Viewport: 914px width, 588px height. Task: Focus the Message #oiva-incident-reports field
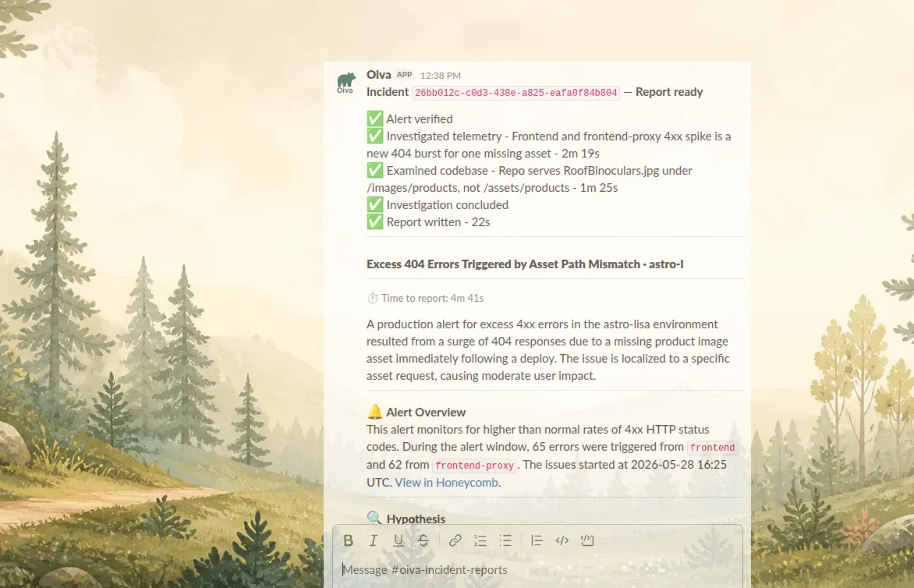[x=537, y=569]
